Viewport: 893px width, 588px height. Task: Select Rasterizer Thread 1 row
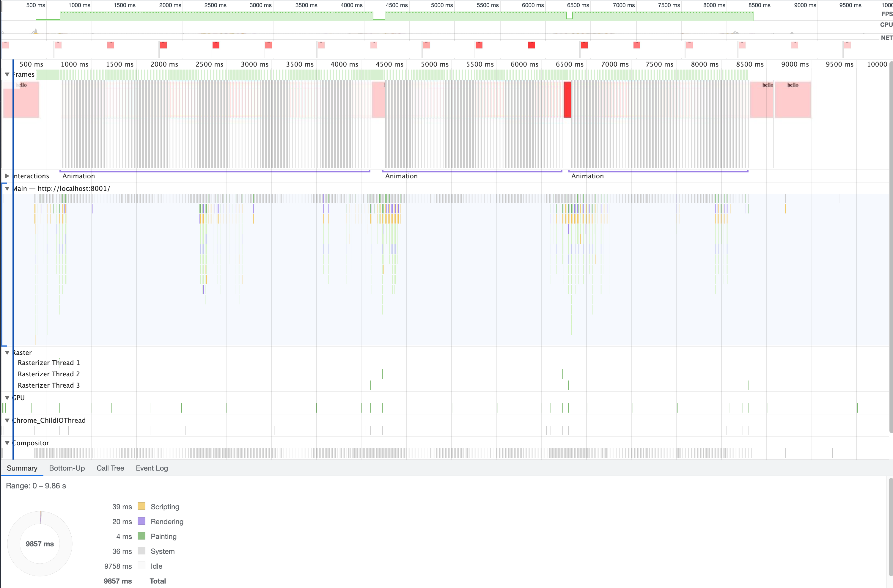49,362
